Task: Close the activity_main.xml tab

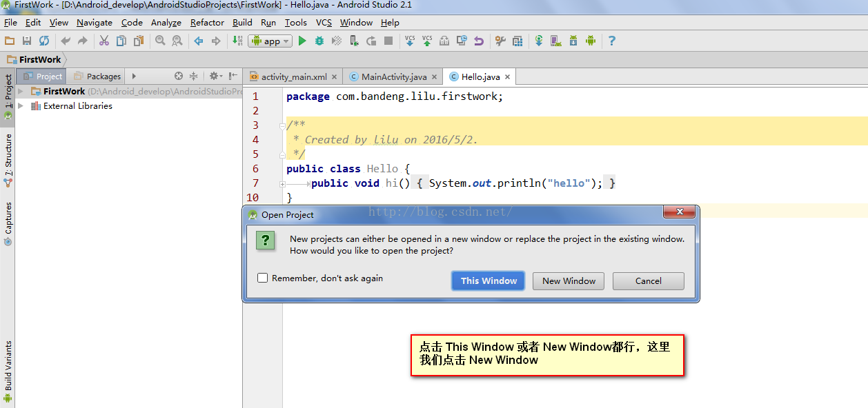Action: click(334, 77)
